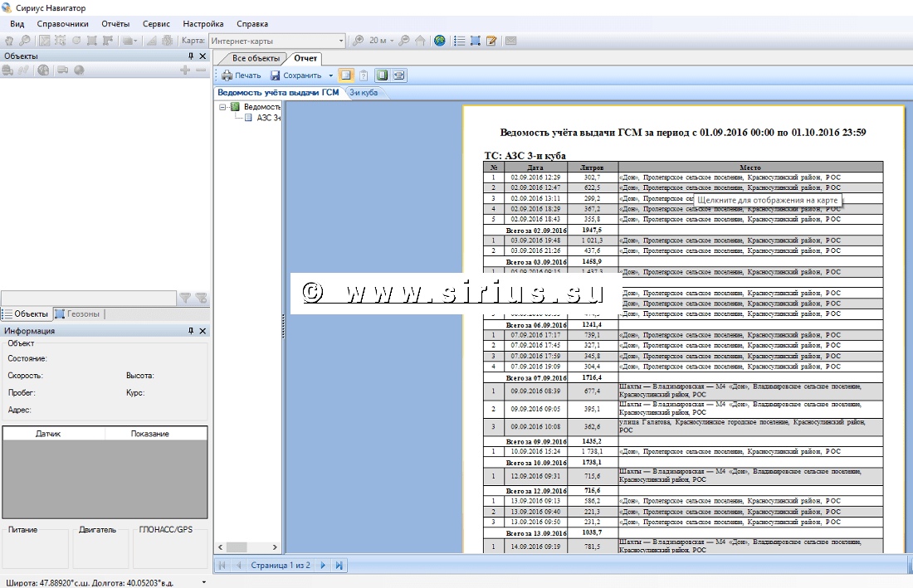Click the home icon in map toolbar
The height and width of the screenshot is (588, 913).
[420, 41]
